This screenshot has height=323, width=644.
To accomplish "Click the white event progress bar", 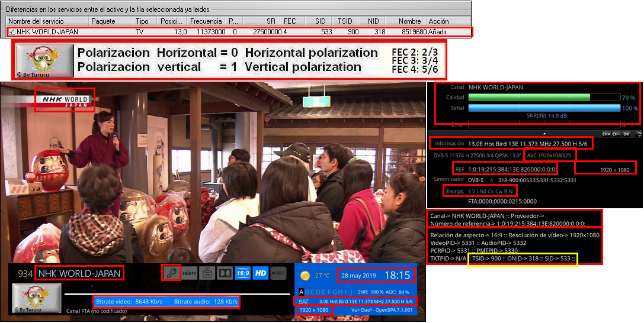I will click(177, 294).
